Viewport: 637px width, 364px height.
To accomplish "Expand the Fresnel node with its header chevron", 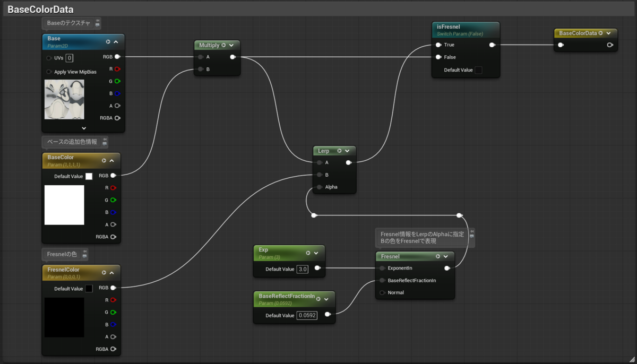I will coord(446,256).
